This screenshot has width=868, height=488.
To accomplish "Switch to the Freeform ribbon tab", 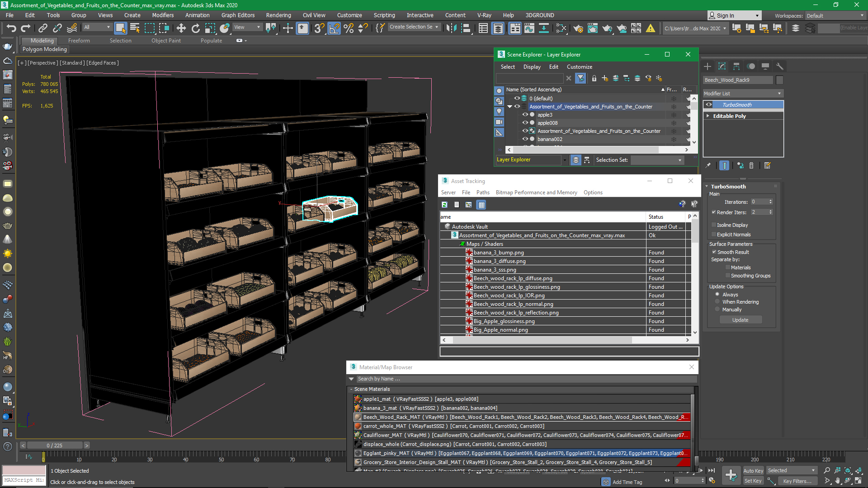I will (79, 41).
